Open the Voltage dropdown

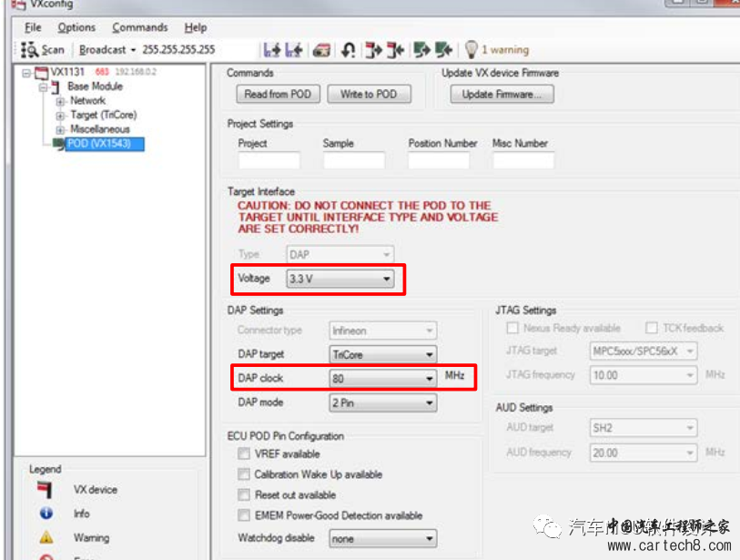pyautogui.click(x=340, y=279)
